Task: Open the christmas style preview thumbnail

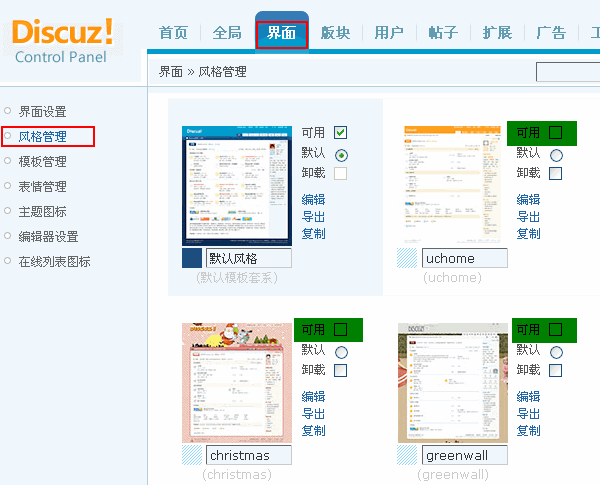Action: click(236, 382)
